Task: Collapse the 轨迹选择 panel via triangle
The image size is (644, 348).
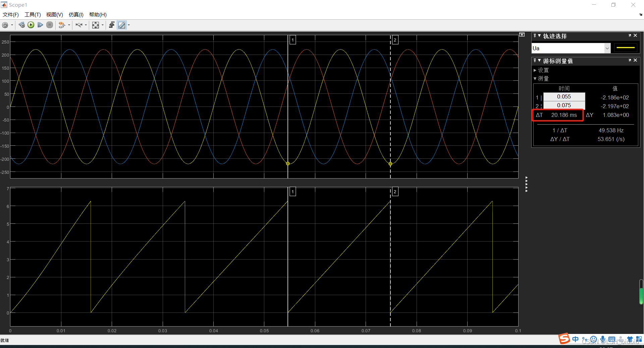Action: (539, 36)
